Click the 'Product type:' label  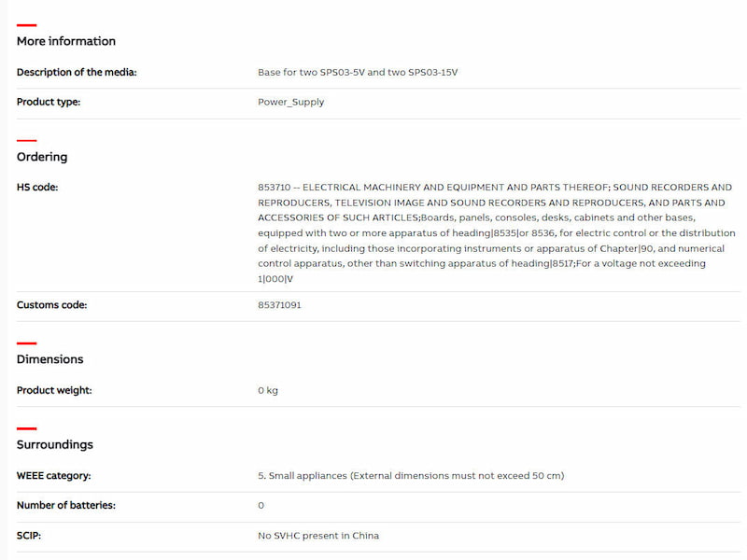[x=49, y=102]
